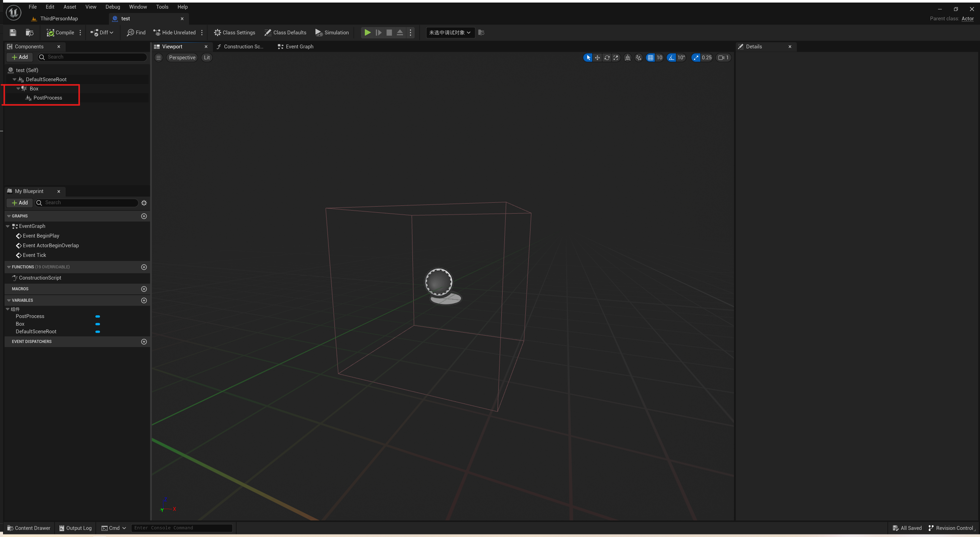Toggle the world/local coordinate system icon
This screenshot has height=537, width=980.
(x=628, y=58)
